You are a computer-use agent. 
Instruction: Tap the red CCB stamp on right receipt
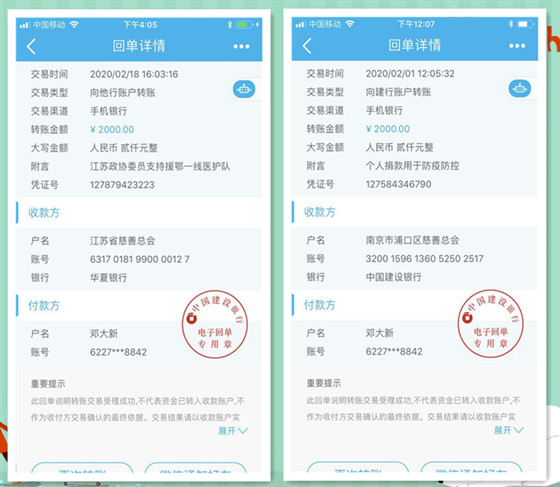coord(491,323)
